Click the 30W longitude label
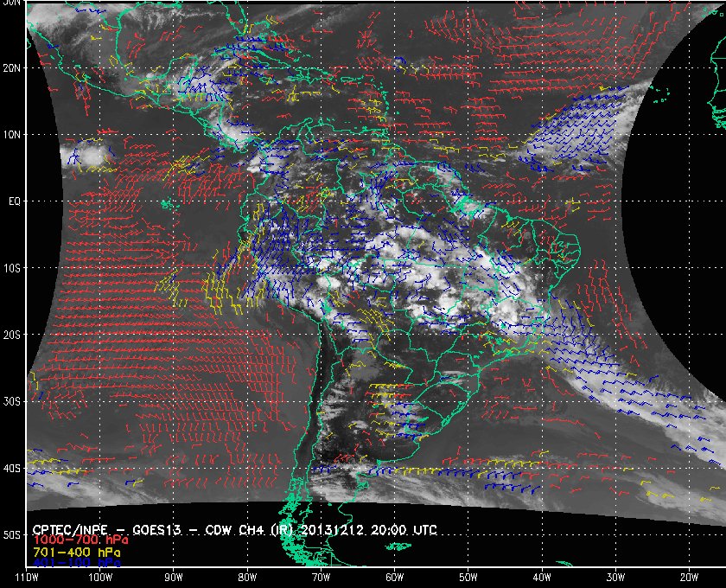 pos(615,578)
